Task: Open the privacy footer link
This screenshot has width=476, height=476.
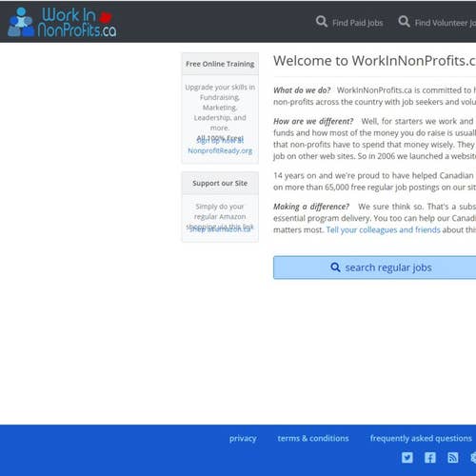Action: tap(243, 438)
